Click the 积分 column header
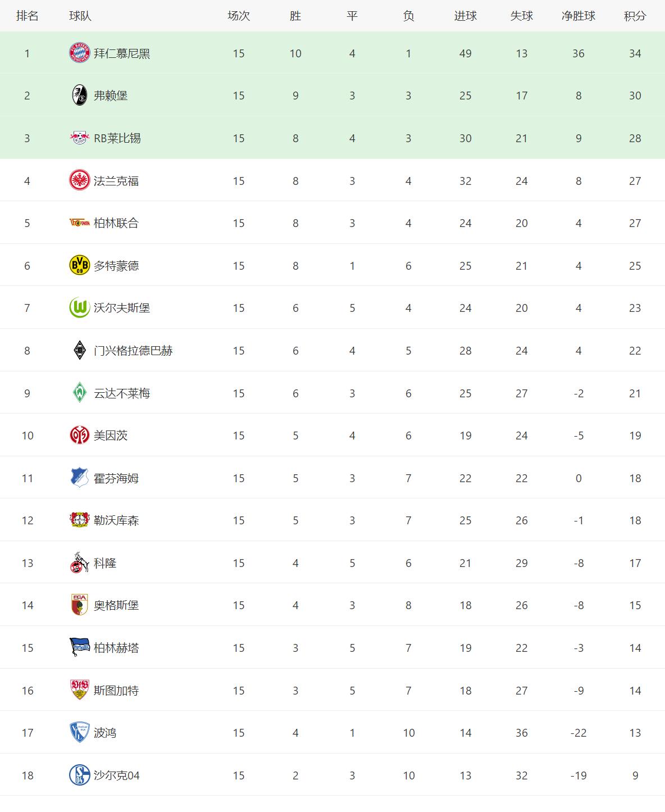This screenshot has height=812, width=665. 635,16
